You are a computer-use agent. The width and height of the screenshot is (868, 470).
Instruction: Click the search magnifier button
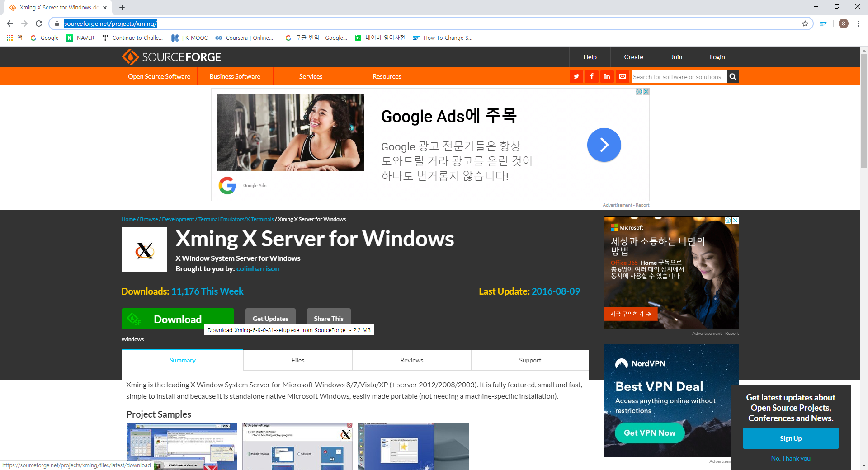[x=733, y=76]
